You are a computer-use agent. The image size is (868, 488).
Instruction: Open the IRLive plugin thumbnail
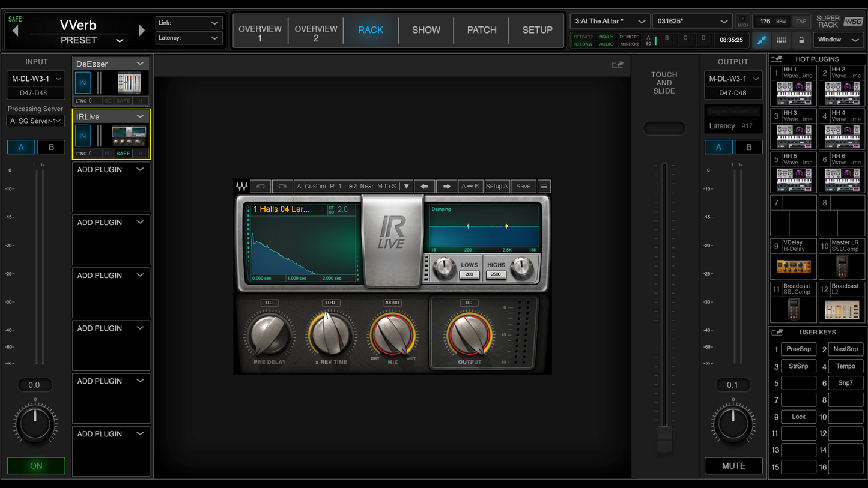coord(129,136)
